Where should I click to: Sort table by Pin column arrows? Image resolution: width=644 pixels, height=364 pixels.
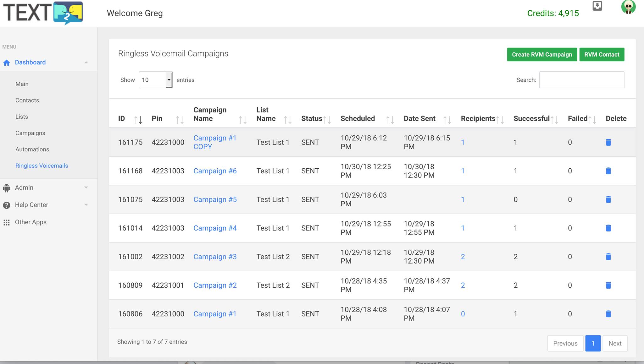click(180, 120)
